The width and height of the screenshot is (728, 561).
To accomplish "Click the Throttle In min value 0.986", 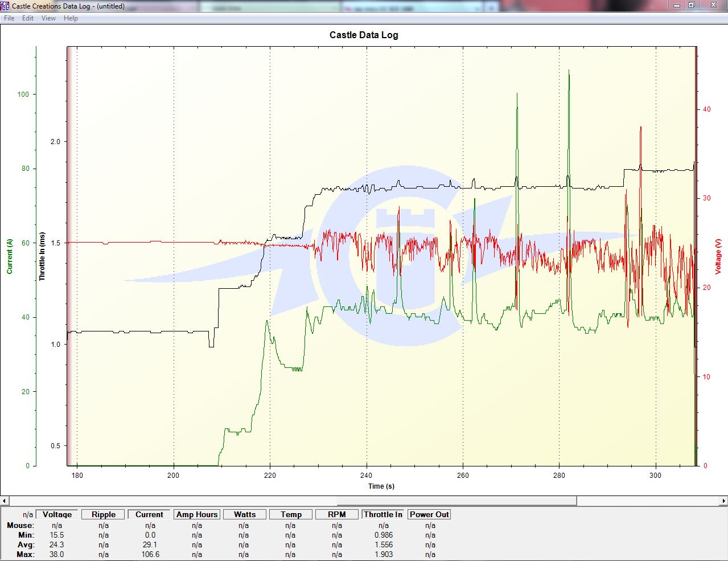I will [x=384, y=535].
